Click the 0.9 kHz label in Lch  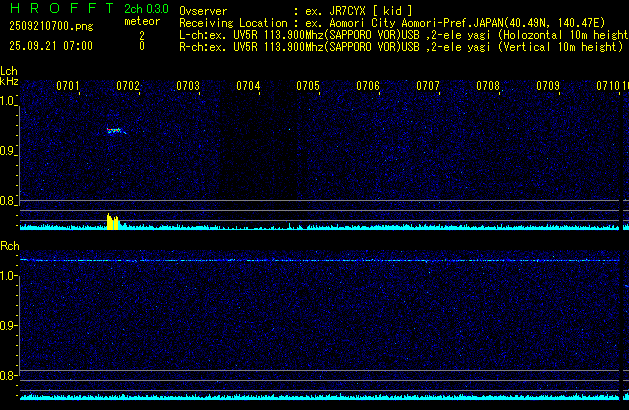(x=8, y=152)
